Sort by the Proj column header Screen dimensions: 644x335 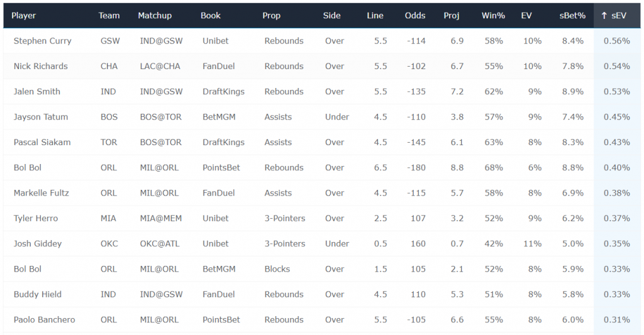pyautogui.click(x=452, y=16)
